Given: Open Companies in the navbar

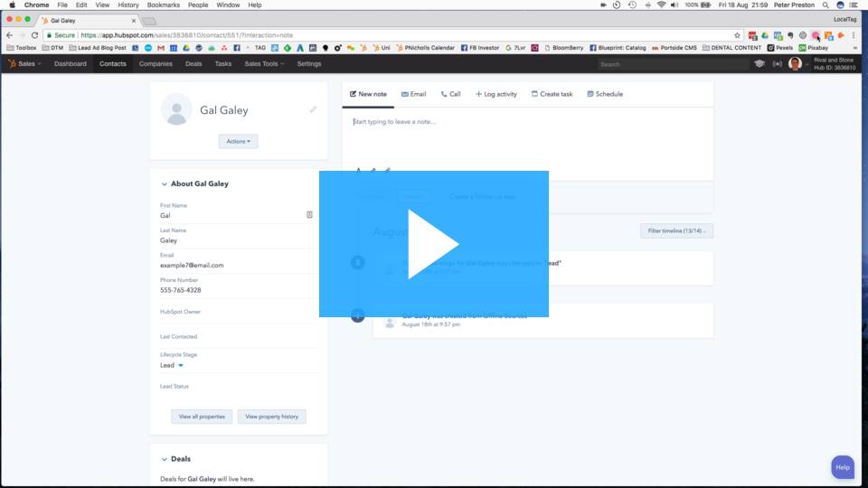Looking at the screenshot, I should click(156, 63).
